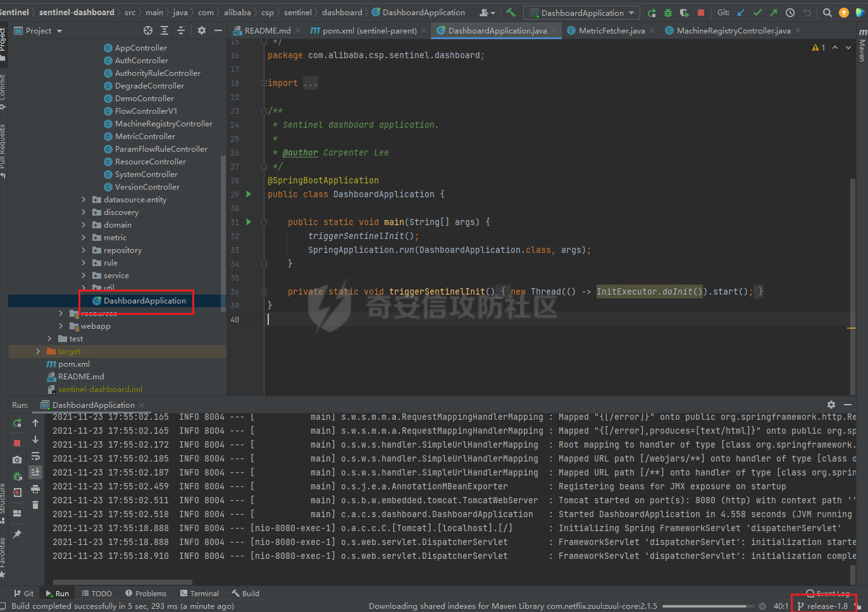Click run gutter arrow beside class declaration
868x612 pixels.
[249, 194]
